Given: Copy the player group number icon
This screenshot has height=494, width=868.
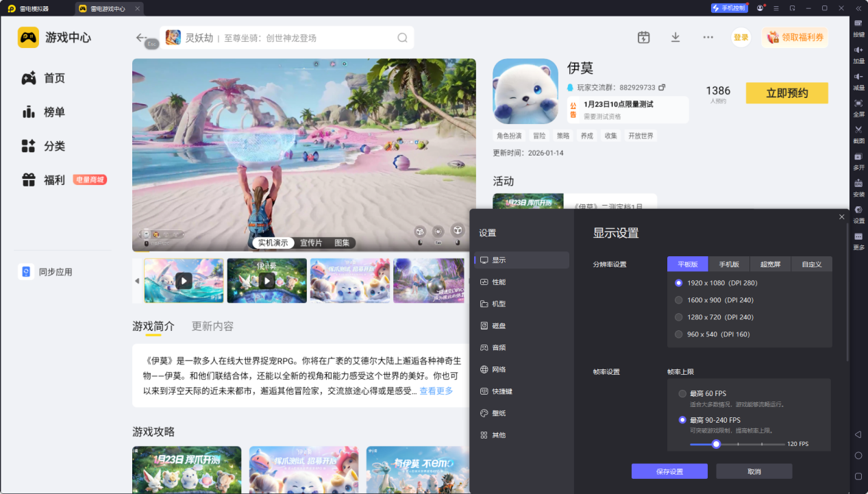Looking at the screenshot, I should point(662,88).
